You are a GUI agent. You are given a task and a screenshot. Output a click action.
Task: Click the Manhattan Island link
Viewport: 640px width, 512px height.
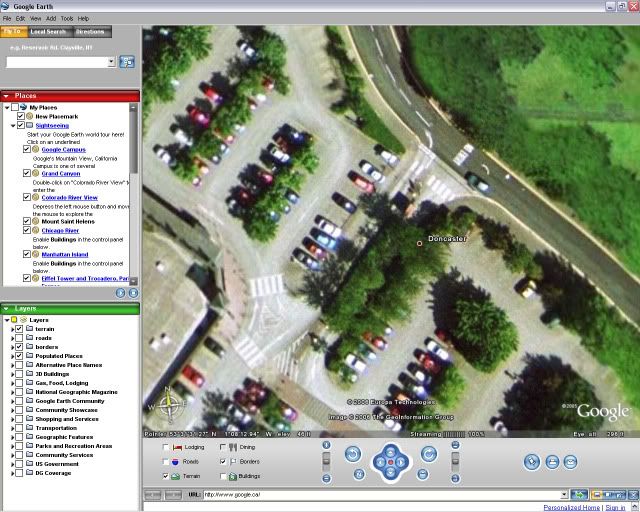[x=65, y=254]
